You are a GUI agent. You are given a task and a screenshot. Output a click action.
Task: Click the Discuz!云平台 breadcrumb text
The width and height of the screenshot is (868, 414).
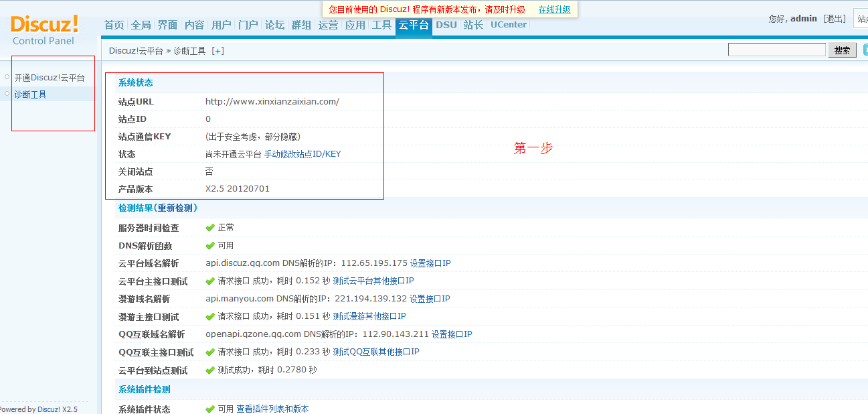(136, 51)
